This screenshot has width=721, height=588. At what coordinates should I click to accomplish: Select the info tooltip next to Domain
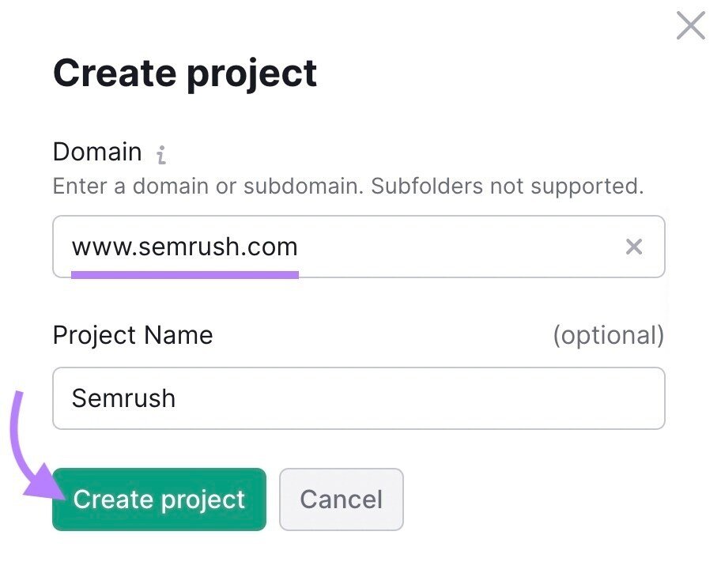(x=162, y=155)
